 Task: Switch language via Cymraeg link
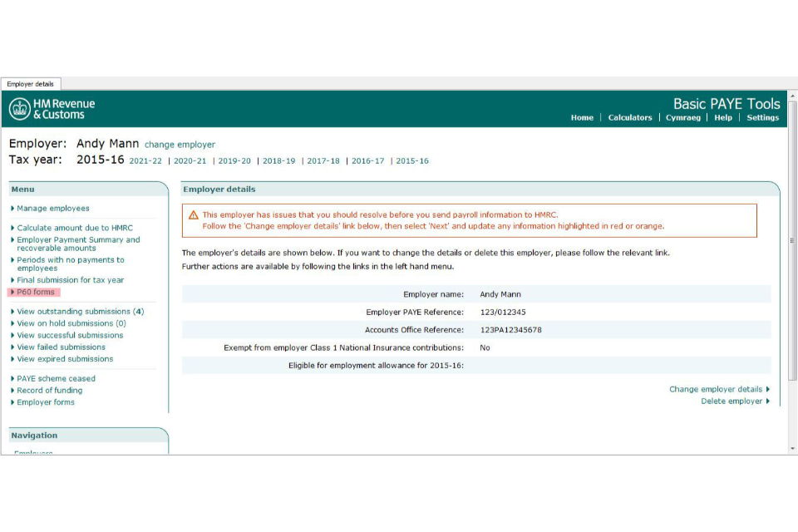click(x=683, y=117)
